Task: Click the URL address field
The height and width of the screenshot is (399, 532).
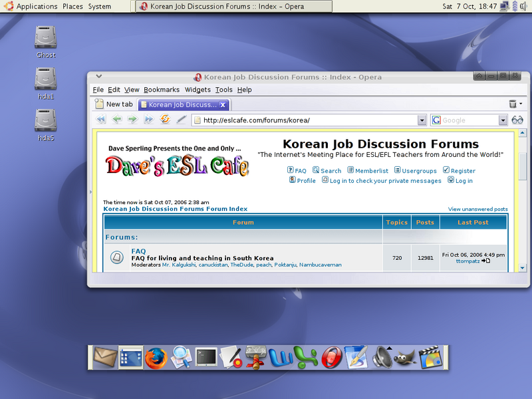Action: 309,120
